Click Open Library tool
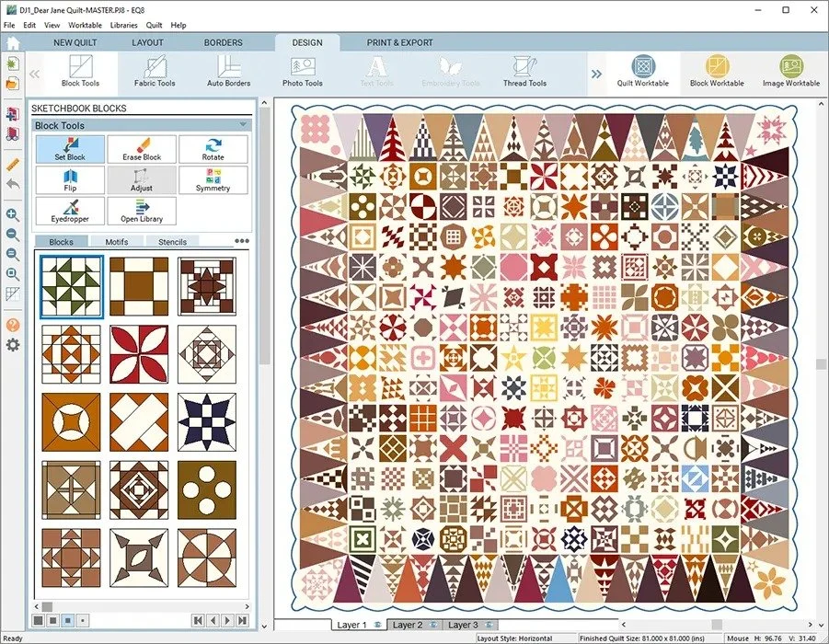The image size is (829, 644). (142, 211)
